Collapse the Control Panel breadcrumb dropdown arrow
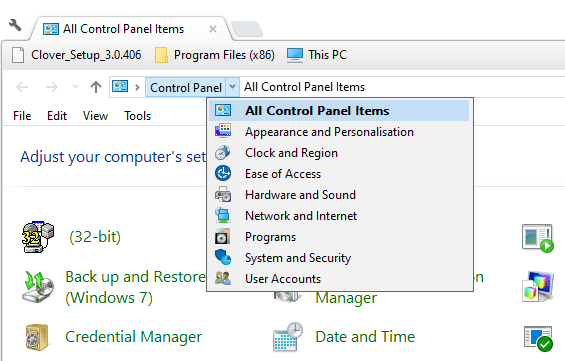Viewport: 565px width, 361px height. [x=233, y=87]
